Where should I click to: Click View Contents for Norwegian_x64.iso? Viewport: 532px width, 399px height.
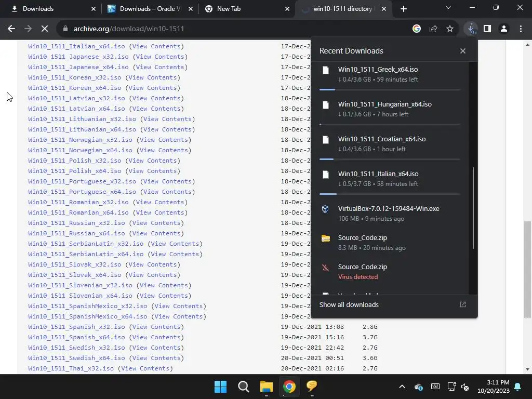click(x=164, y=150)
